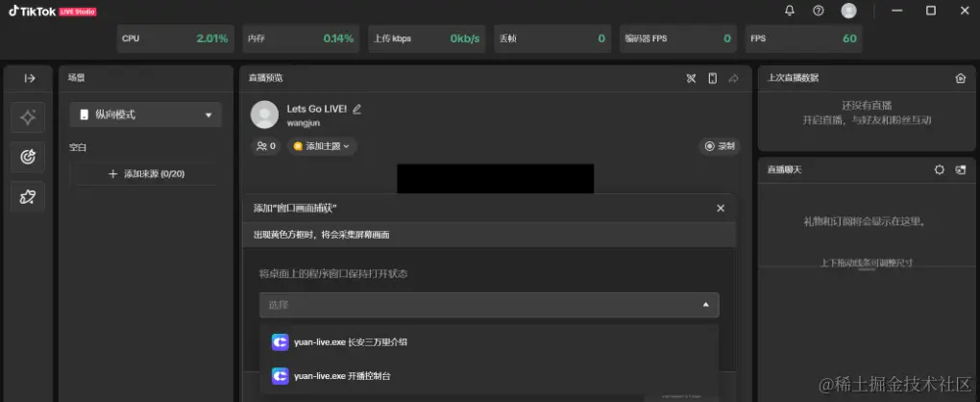The width and height of the screenshot is (980, 402).
Task: Open the sparkle effects sidebar icon
Action: 28,117
